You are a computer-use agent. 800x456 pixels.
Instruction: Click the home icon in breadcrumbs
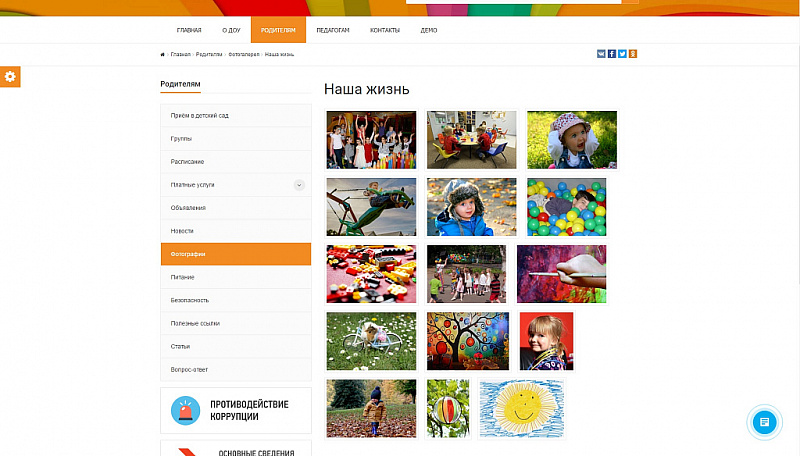coord(163,54)
